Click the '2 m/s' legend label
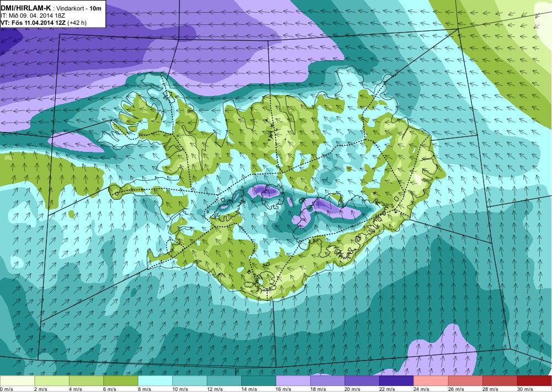Image resolution: width=552 pixels, height=392 pixels. click(x=41, y=389)
